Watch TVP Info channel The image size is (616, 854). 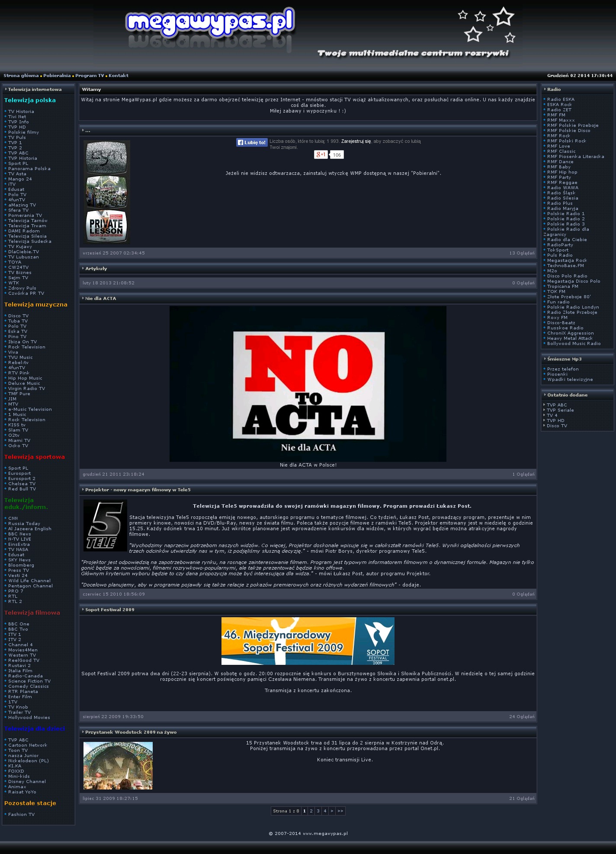click(19, 122)
